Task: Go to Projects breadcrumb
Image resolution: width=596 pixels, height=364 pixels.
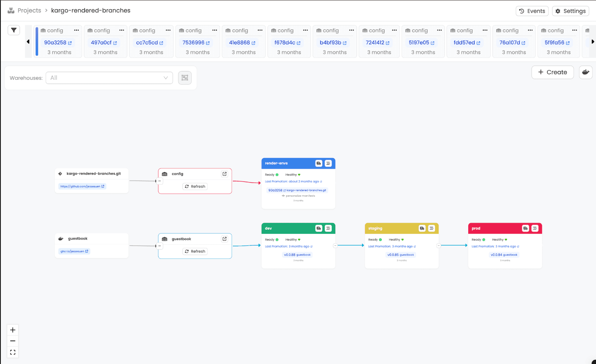Action: [29, 10]
